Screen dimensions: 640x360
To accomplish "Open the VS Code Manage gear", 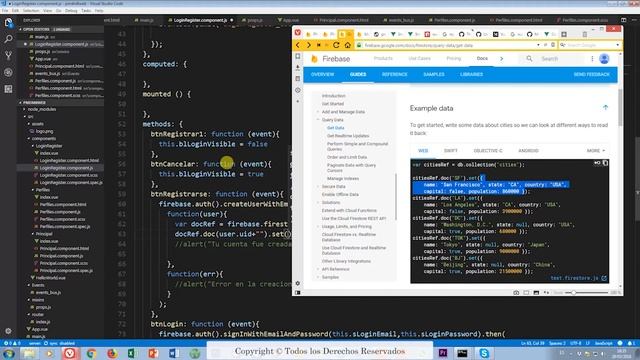I will 8,331.
